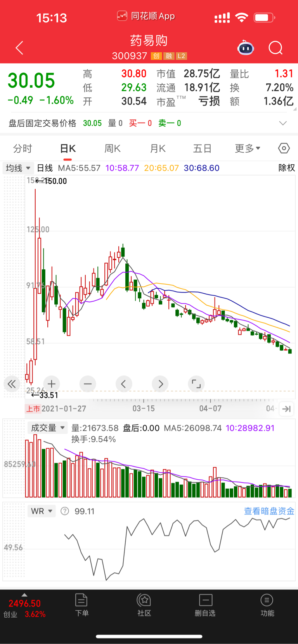Open the search magnifier icon
The height and width of the screenshot is (644, 298).
click(x=275, y=48)
